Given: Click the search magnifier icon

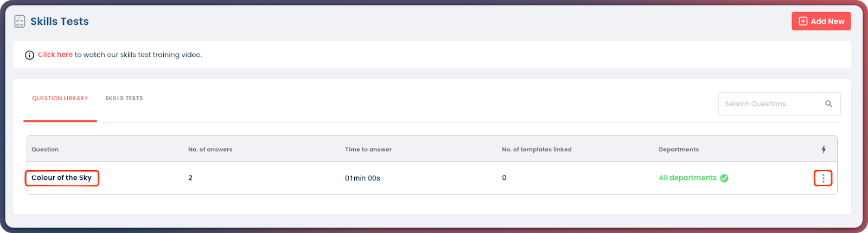Looking at the screenshot, I should tap(828, 104).
